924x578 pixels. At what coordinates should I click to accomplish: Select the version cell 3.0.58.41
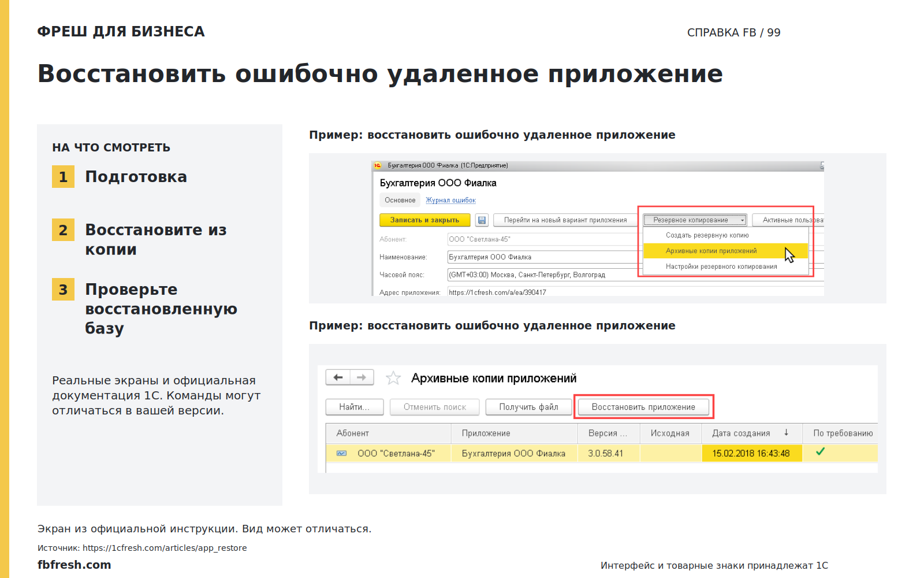[x=609, y=453]
